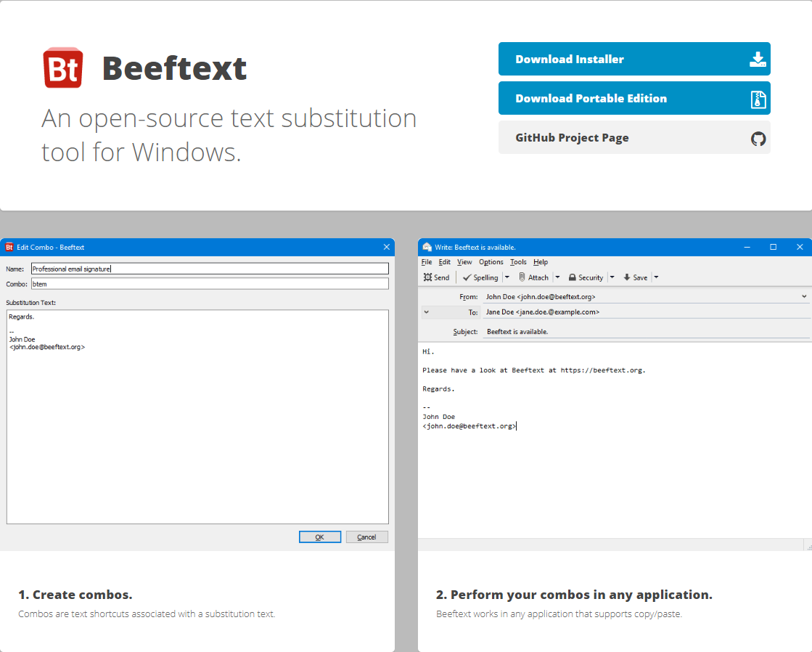Click 'Beeftext works in any application' description

point(559,614)
